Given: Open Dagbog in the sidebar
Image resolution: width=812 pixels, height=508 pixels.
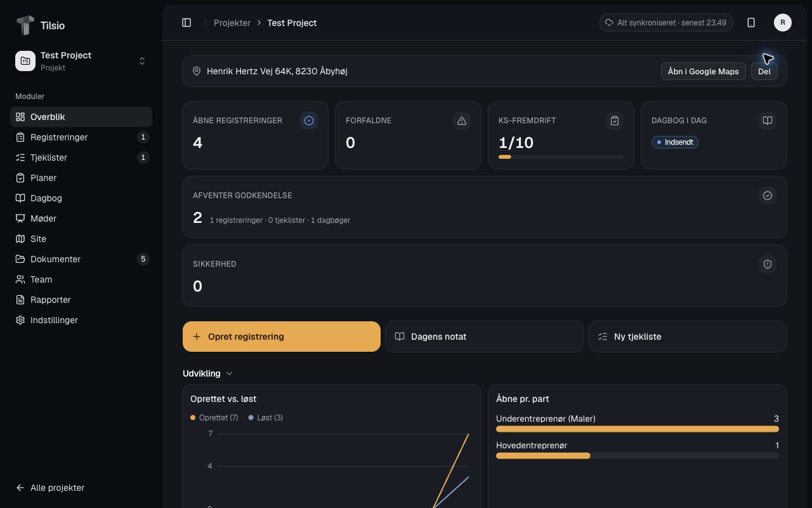Looking at the screenshot, I should click(81, 198).
